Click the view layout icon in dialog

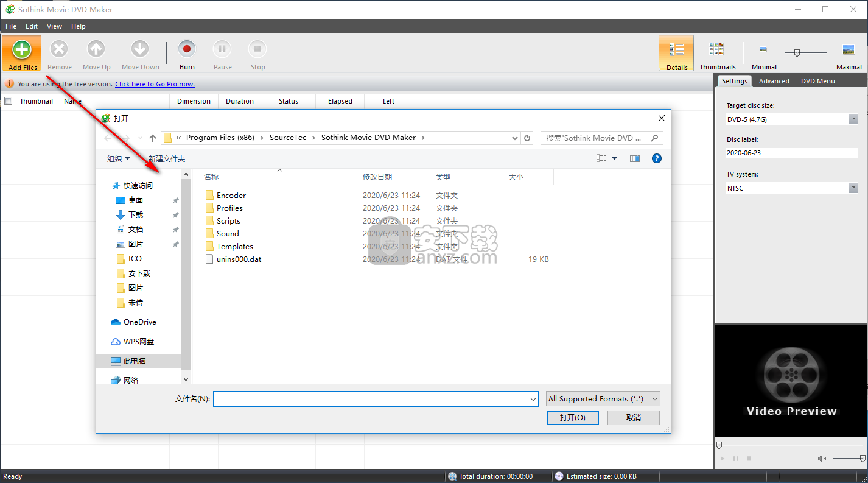click(601, 158)
